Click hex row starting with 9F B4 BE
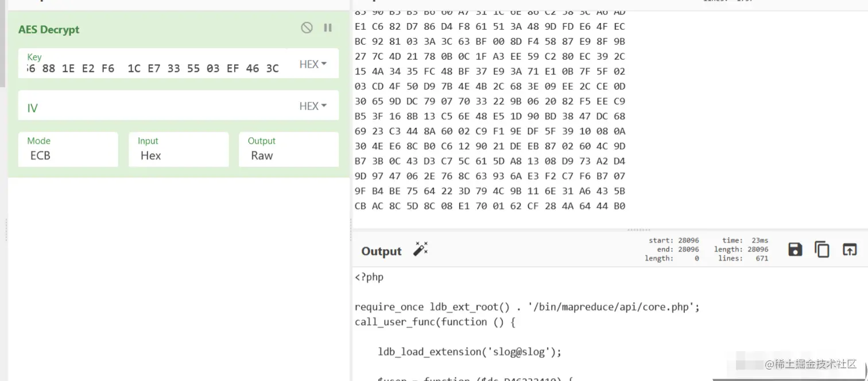Viewport: 868px width, 381px height. (490, 190)
